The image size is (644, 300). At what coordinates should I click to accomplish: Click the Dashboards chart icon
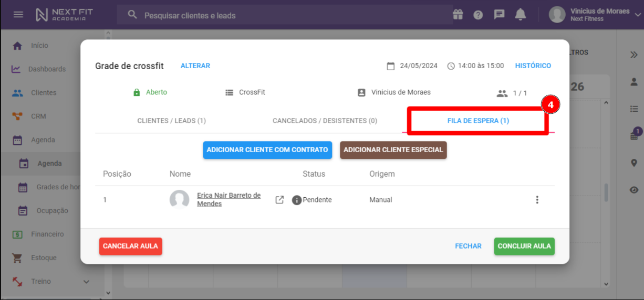tap(16, 69)
